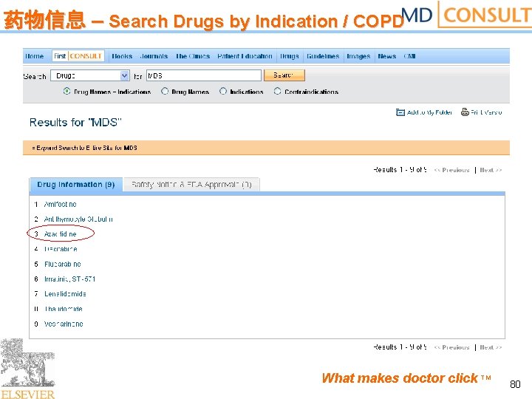Open the Home navigation tab
532x399 pixels.
pos(34,56)
